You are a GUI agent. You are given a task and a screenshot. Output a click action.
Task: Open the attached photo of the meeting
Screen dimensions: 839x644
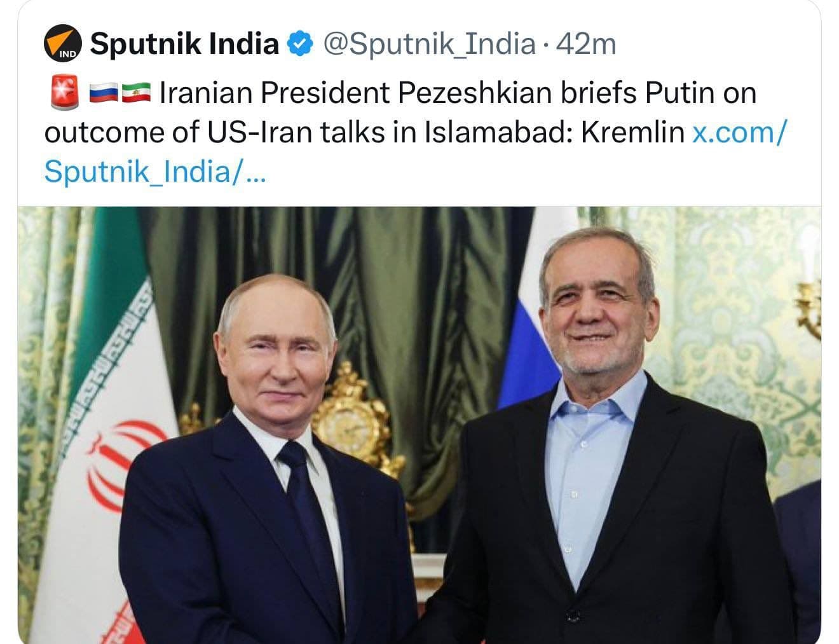[x=419, y=426]
